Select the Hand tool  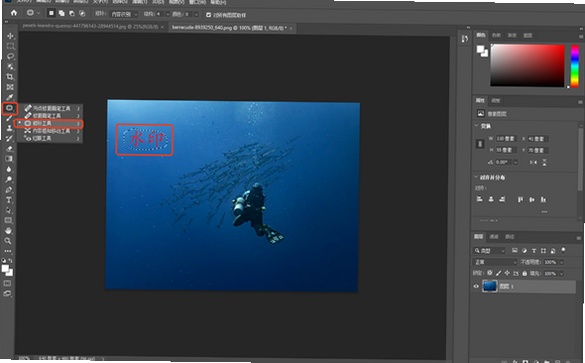(x=8, y=231)
